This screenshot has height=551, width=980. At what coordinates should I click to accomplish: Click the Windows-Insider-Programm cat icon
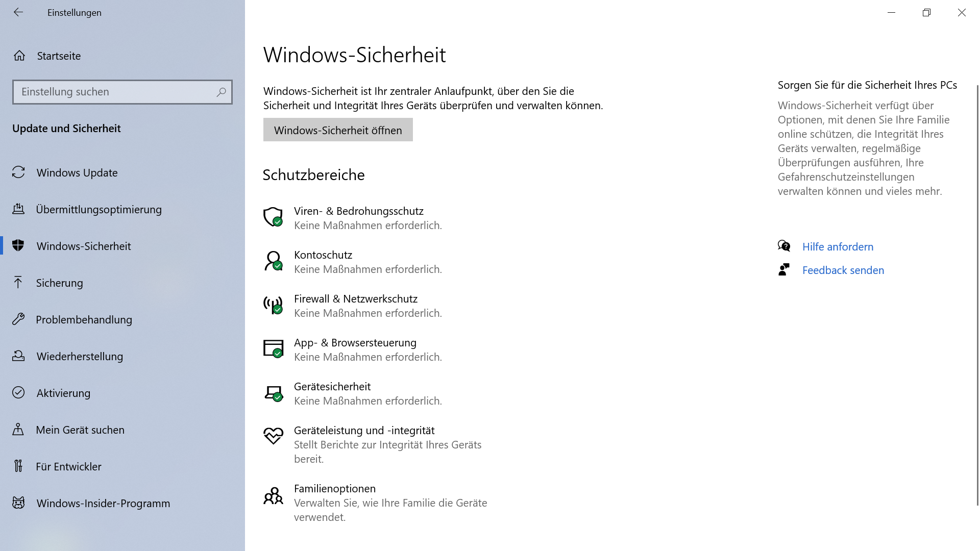pos(18,503)
